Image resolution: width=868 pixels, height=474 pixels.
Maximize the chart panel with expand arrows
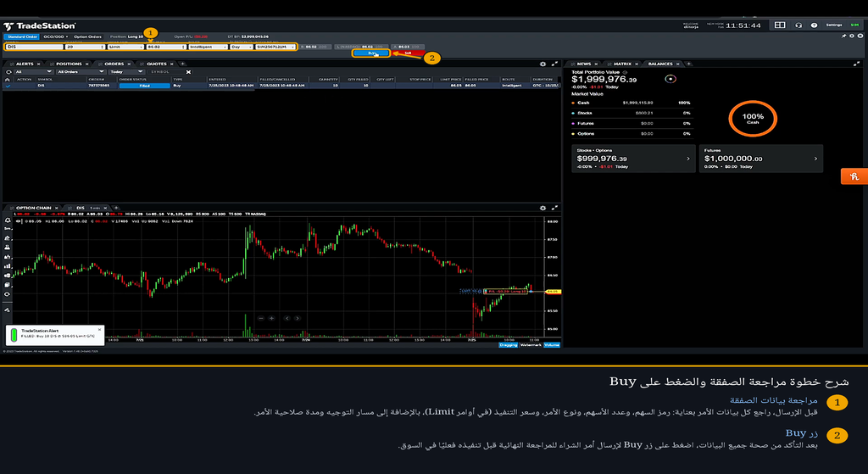pos(554,208)
